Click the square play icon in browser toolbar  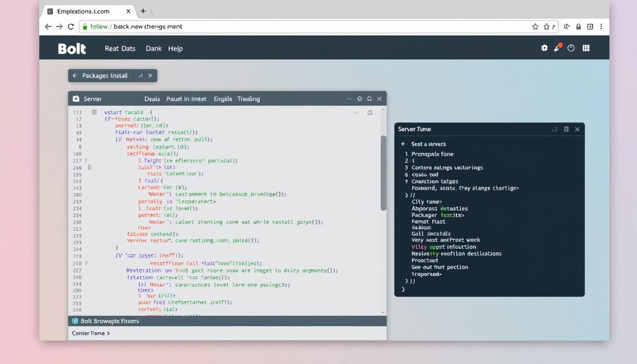(x=590, y=27)
